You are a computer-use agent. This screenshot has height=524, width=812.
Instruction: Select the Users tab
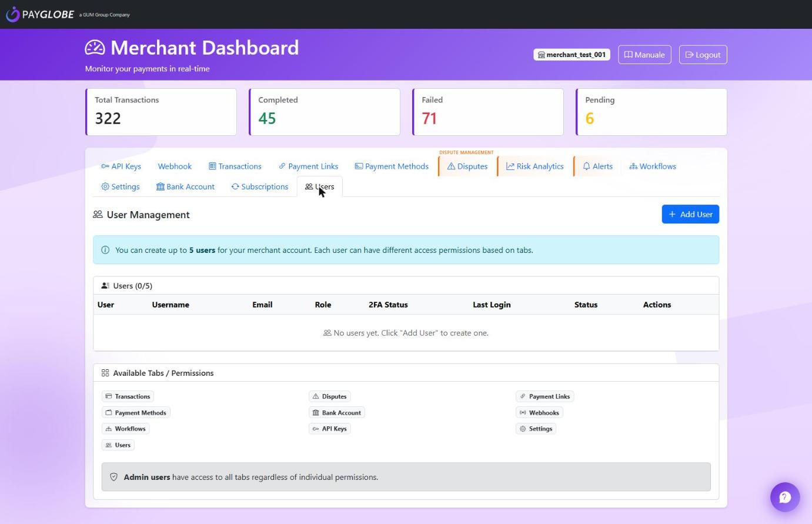(320, 186)
